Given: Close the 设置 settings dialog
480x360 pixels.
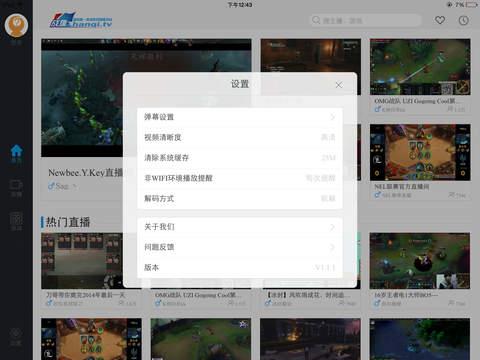Looking at the screenshot, I should pos(339,85).
